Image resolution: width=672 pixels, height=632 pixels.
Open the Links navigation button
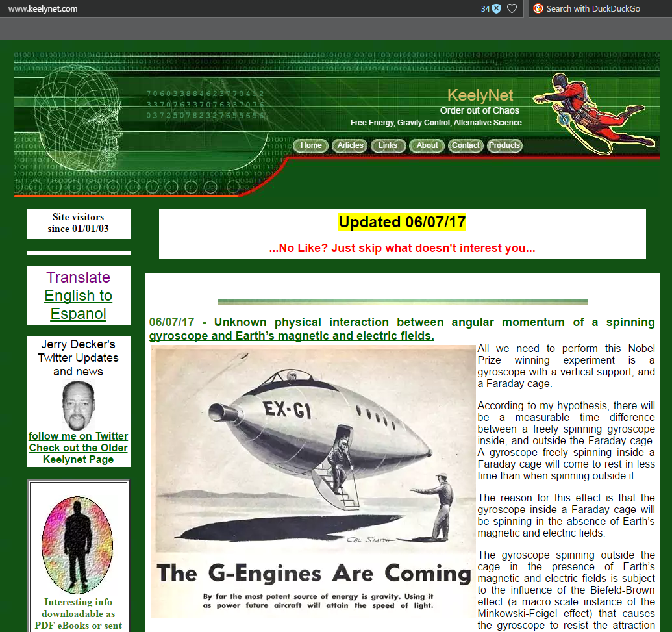[x=388, y=145]
